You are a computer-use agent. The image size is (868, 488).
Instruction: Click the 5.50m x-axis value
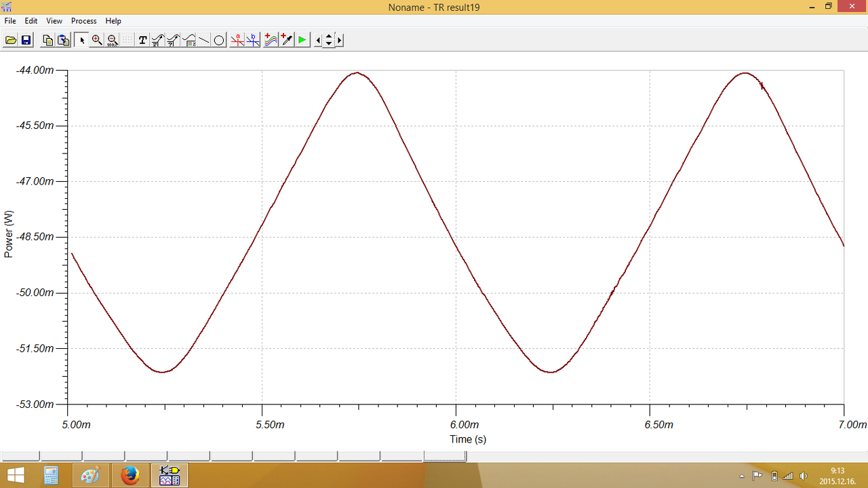[269, 425]
